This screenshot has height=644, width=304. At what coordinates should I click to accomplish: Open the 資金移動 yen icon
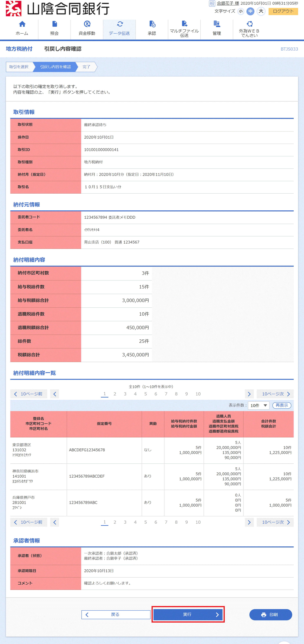pos(87,24)
